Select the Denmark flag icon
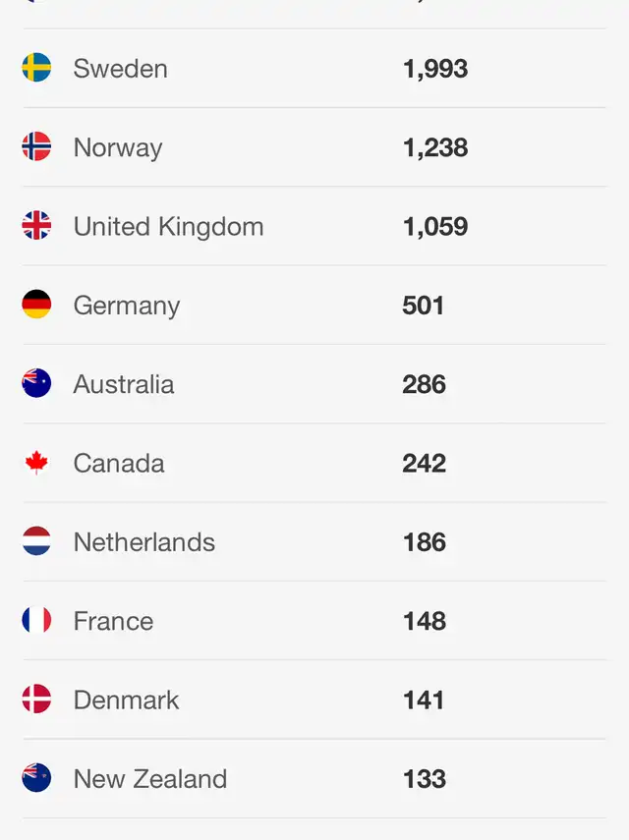The width and height of the screenshot is (629, 840). point(36,699)
